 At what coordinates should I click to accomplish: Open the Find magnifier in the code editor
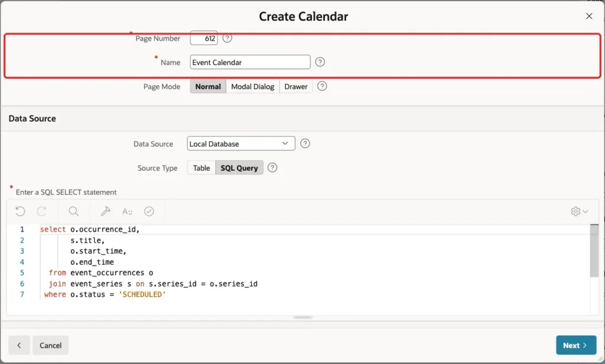pyautogui.click(x=73, y=211)
